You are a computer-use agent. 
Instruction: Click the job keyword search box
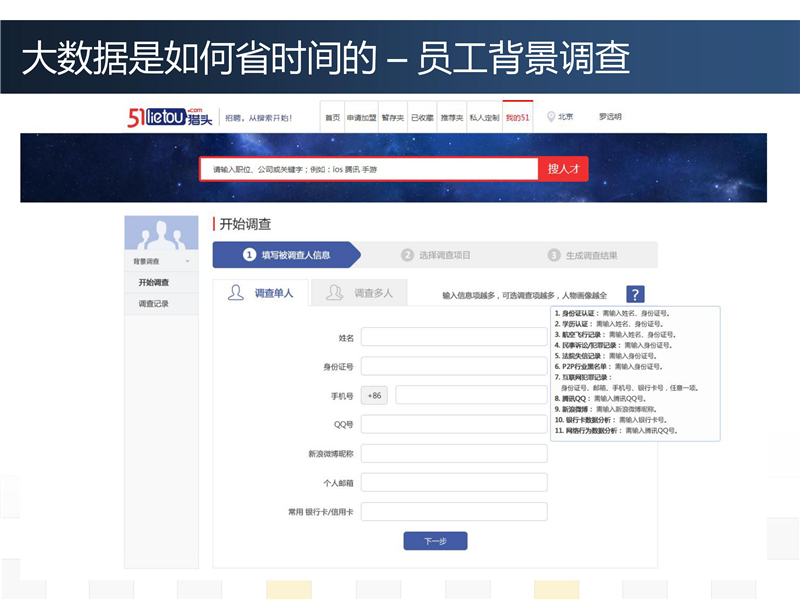pyautogui.click(x=368, y=169)
